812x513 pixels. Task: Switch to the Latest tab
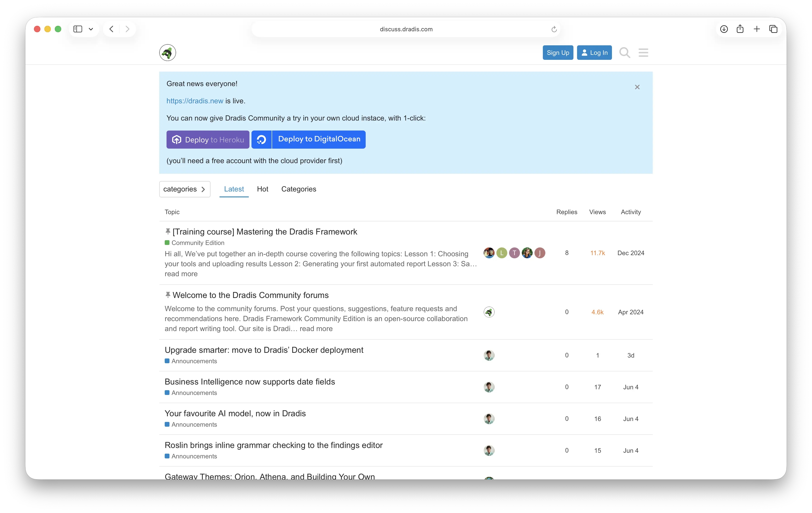[x=234, y=189]
